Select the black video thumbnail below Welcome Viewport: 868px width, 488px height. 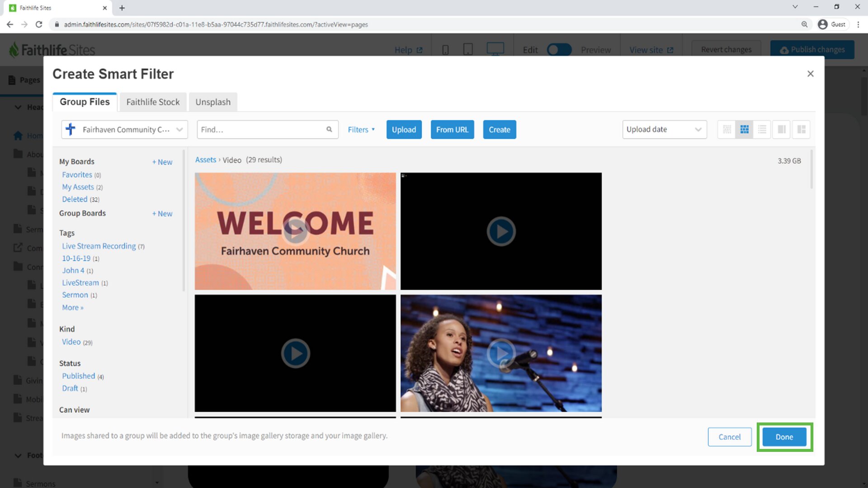click(295, 353)
